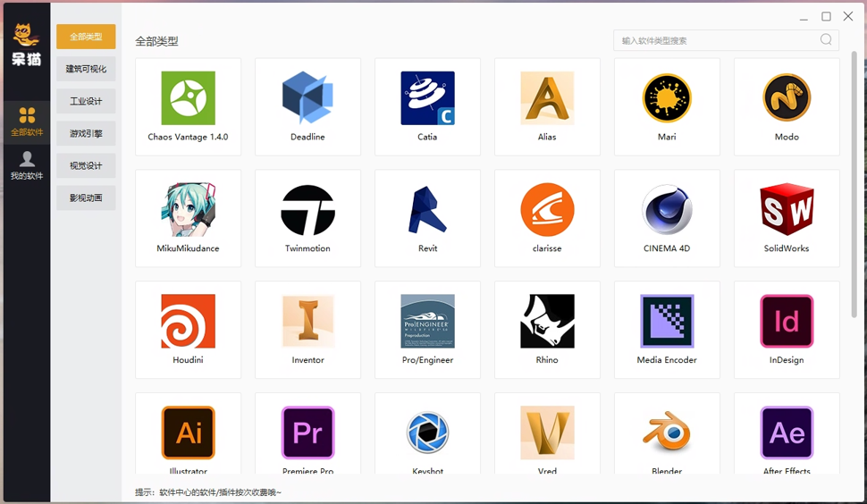Filter by 建筑可视化 category
Screen dimensions: 867x504
click(x=86, y=69)
